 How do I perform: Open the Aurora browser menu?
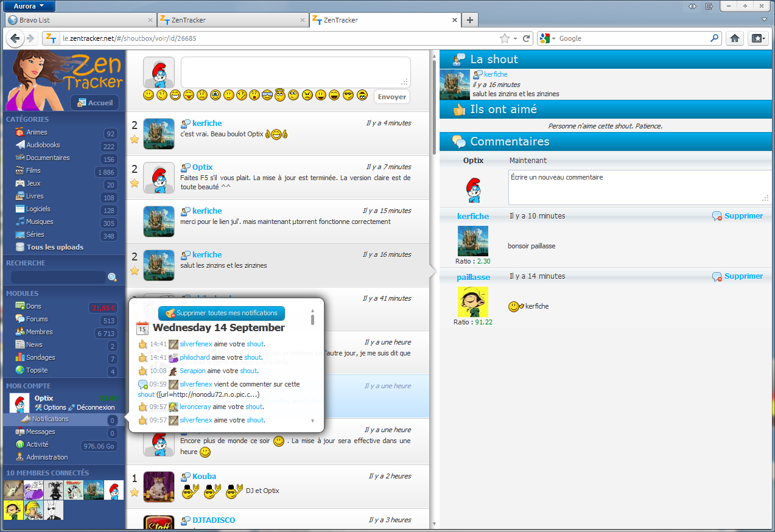[27, 5]
